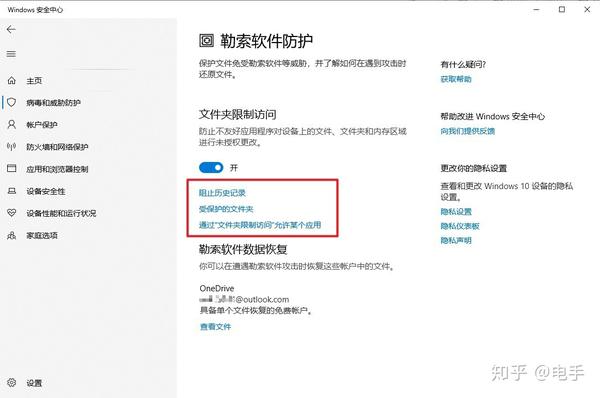
Task: Go back using the back arrow
Action: point(11,29)
